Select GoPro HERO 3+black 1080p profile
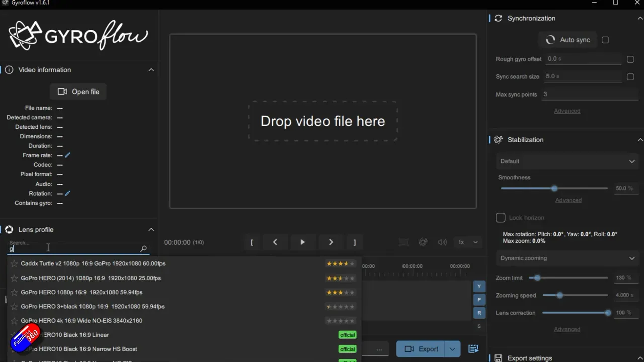Image resolution: width=644 pixels, height=362 pixels. pyautogui.click(x=93, y=307)
